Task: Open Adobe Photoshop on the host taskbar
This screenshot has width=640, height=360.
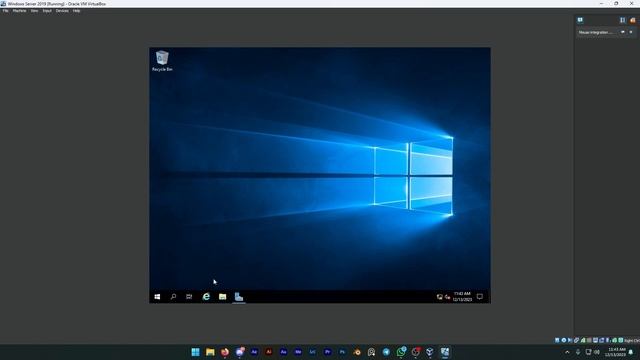Action: (x=342, y=352)
